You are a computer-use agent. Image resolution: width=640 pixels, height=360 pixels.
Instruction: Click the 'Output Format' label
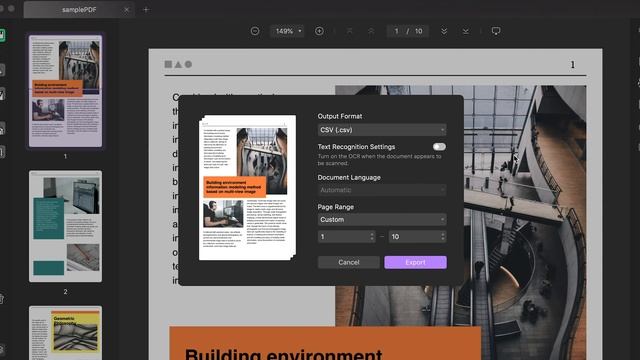coord(340,116)
